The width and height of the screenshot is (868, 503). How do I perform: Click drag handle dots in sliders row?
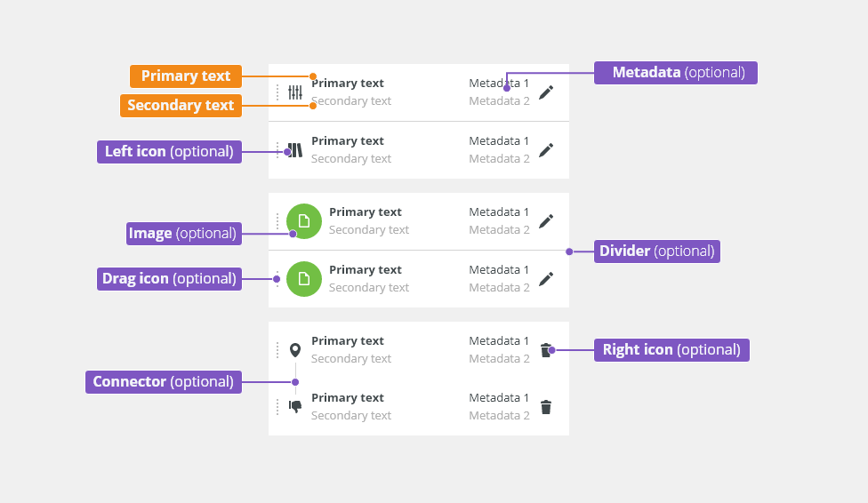click(x=277, y=92)
